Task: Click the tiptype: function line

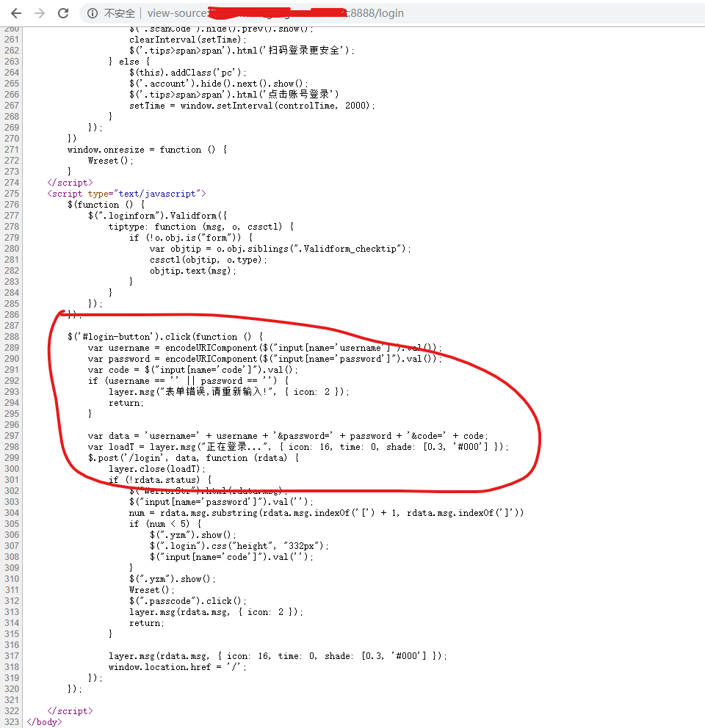Action: [x=200, y=227]
